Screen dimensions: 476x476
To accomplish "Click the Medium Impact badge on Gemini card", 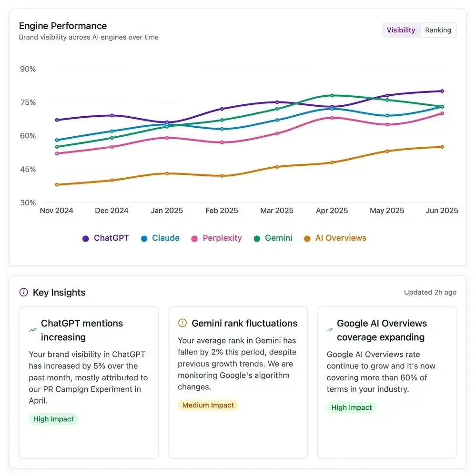I will click(208, 405).
